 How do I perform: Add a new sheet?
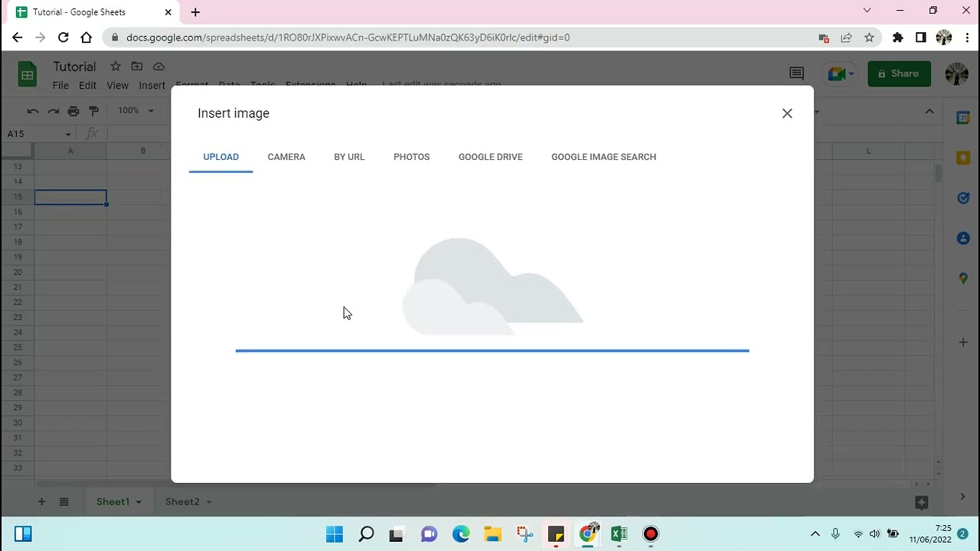click(x=41, y=502)
